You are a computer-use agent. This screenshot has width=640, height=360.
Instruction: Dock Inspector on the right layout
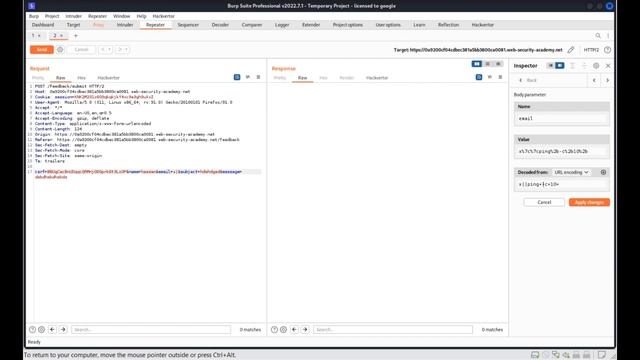[x=560, y=66]
